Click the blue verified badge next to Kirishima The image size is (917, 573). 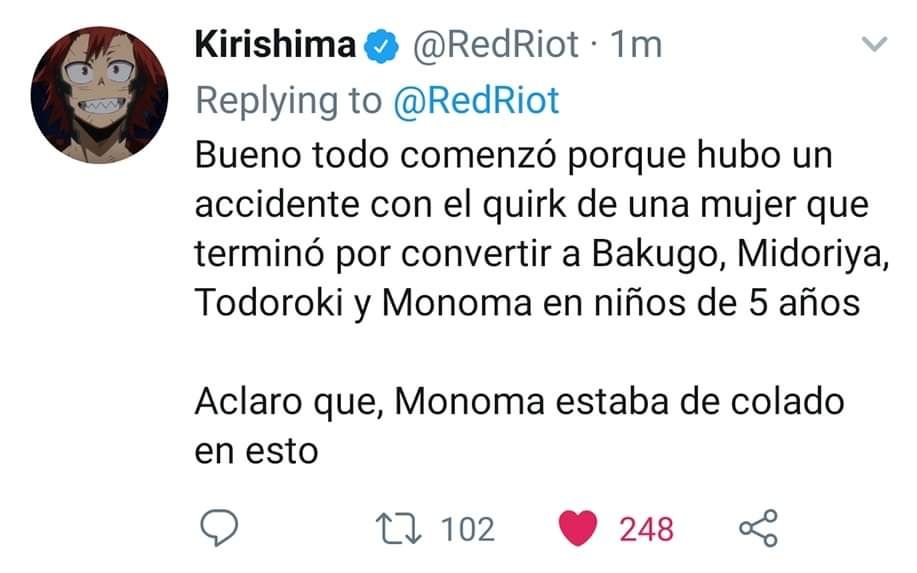point(381,46)
